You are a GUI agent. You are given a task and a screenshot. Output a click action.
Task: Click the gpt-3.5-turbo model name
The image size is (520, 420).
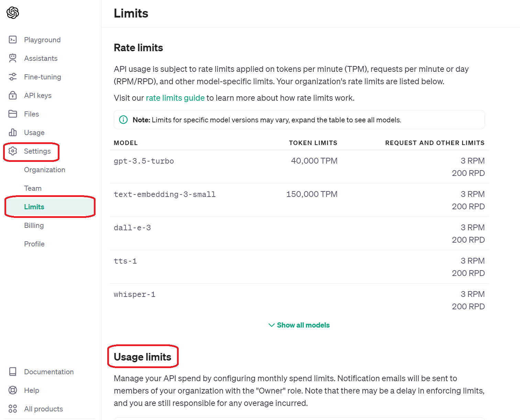point(144,161)
